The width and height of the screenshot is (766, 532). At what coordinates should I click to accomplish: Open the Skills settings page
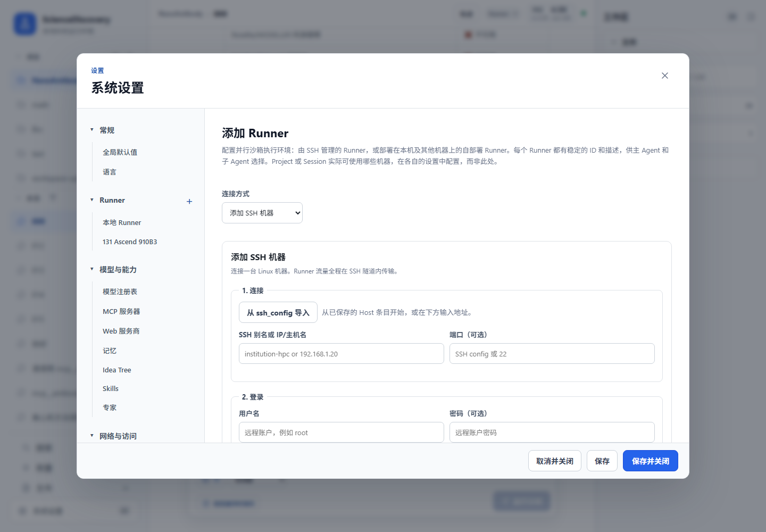[111, 388]
